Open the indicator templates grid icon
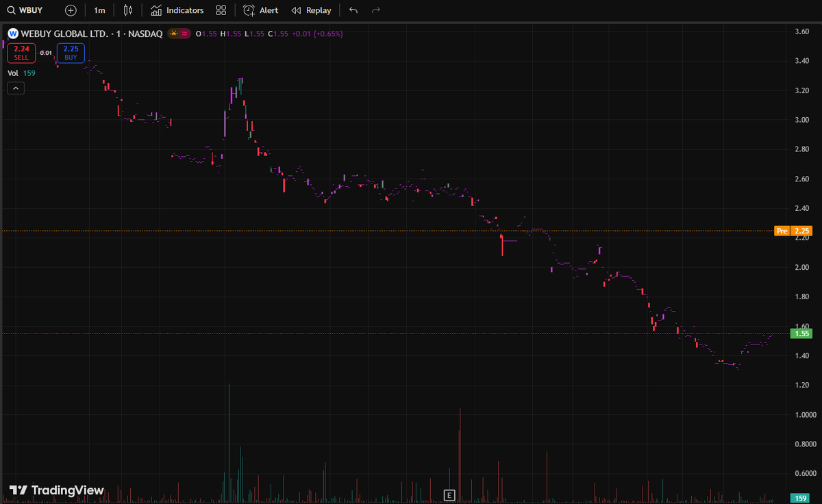The width and height of the screenshot is (822, 504). pyautogui.click(x=221, y=10)
